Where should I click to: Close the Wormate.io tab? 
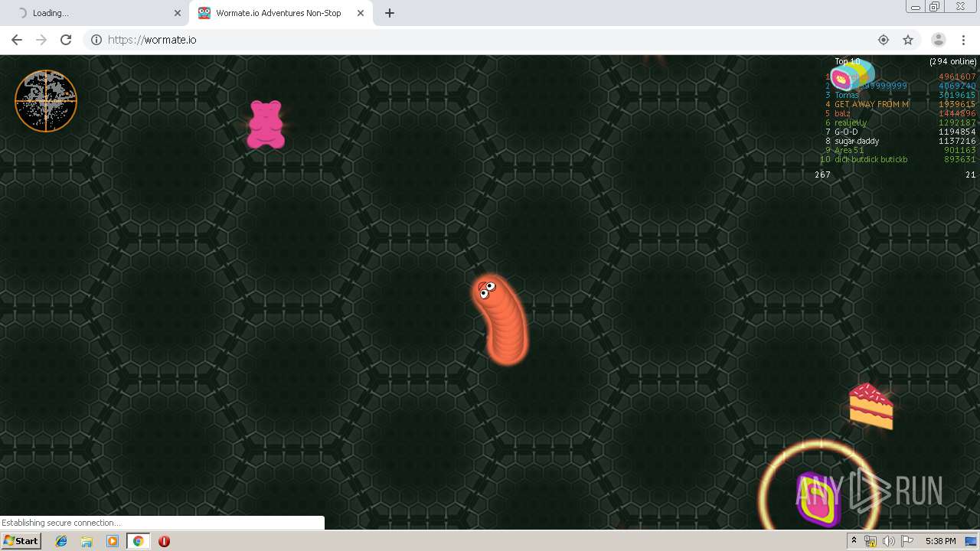[x=361, y=13]
